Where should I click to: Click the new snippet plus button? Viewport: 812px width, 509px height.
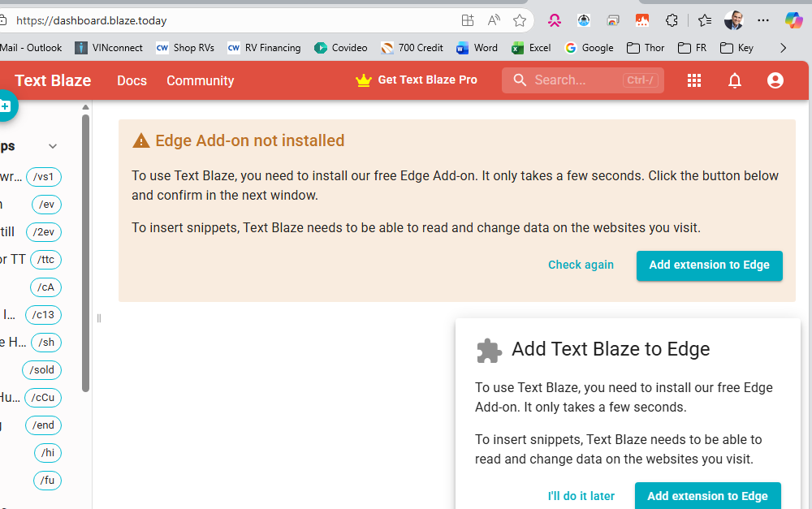point(6,106)
